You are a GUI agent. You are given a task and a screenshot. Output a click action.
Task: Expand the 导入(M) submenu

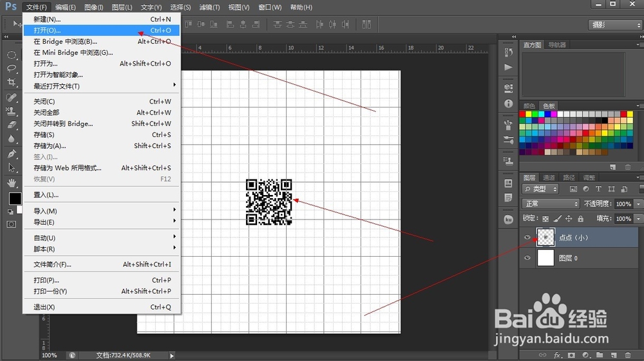102,211
